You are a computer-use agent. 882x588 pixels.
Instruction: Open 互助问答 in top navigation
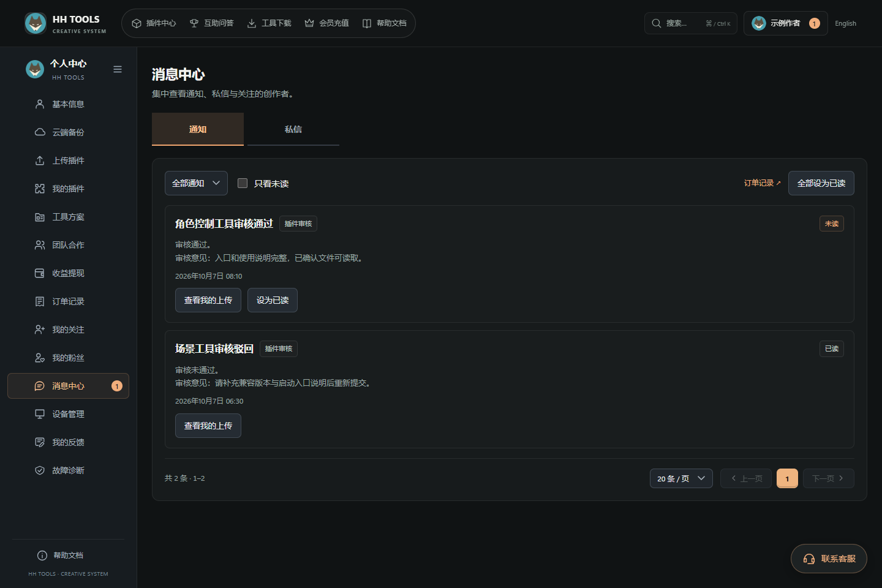tap(211, 23)
